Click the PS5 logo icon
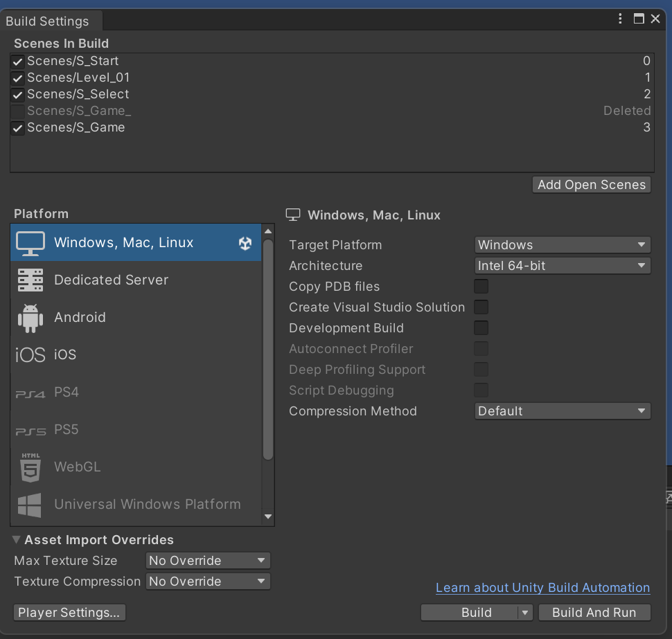 (x=30, y=431)
